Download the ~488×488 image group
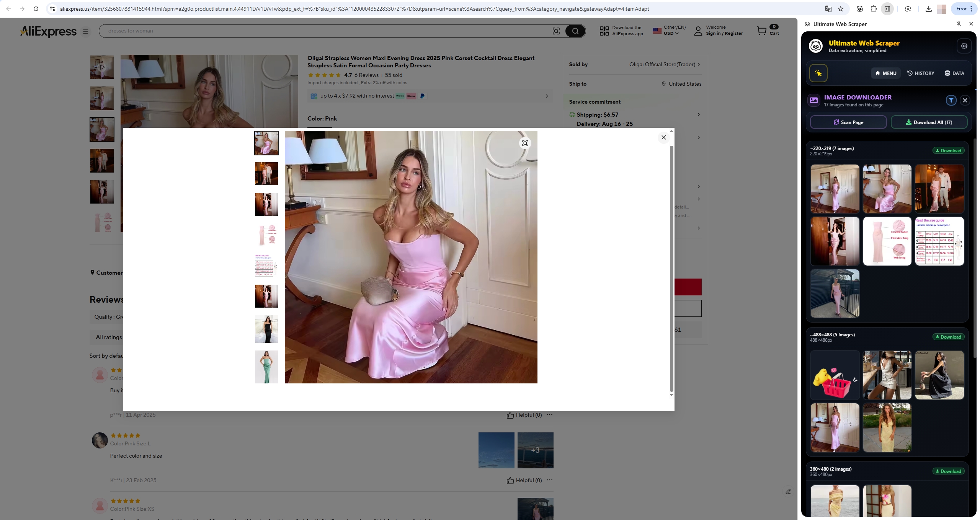 948,337
